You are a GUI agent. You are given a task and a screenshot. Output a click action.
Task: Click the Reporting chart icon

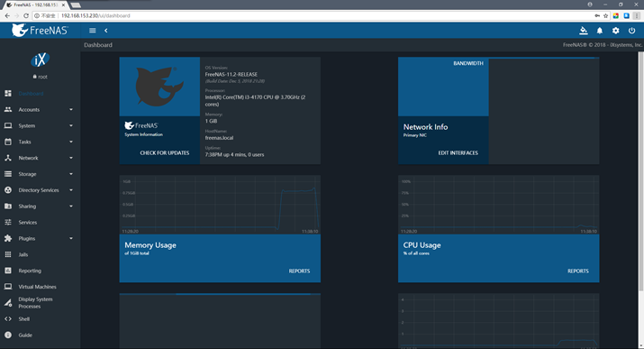click(x=8, y=271)
